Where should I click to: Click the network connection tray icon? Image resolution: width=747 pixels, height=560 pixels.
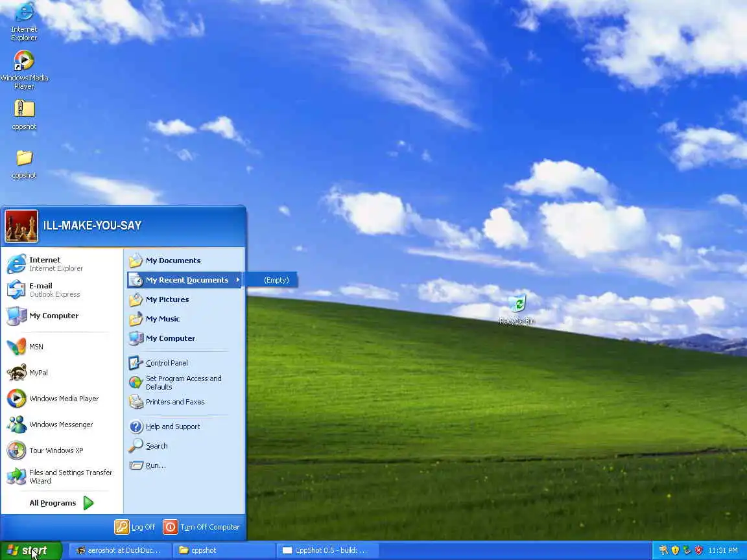687,550
